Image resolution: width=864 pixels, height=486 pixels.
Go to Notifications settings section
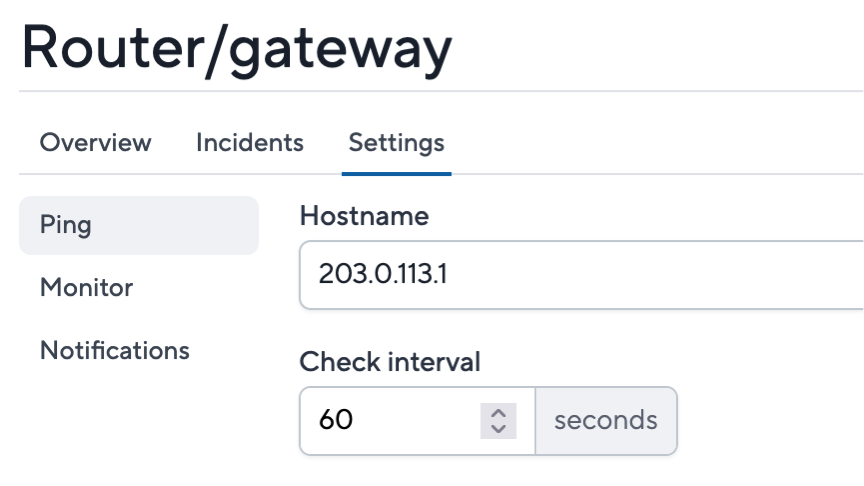click(115, 350)
